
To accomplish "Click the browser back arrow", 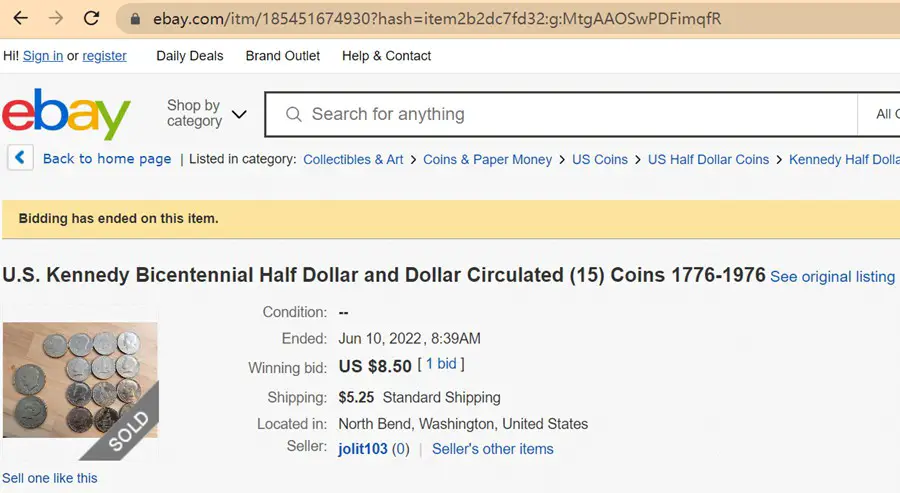I will [21, 18].
